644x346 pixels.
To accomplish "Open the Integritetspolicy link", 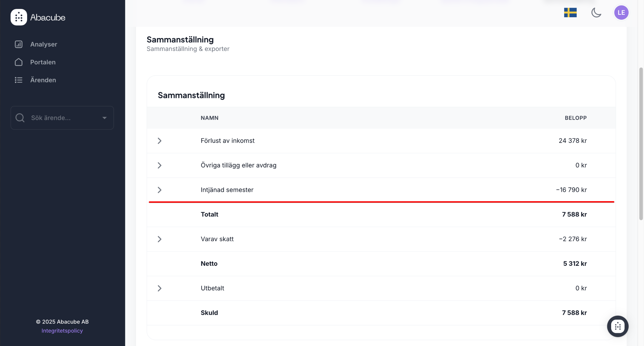I will tap(62, 331).
